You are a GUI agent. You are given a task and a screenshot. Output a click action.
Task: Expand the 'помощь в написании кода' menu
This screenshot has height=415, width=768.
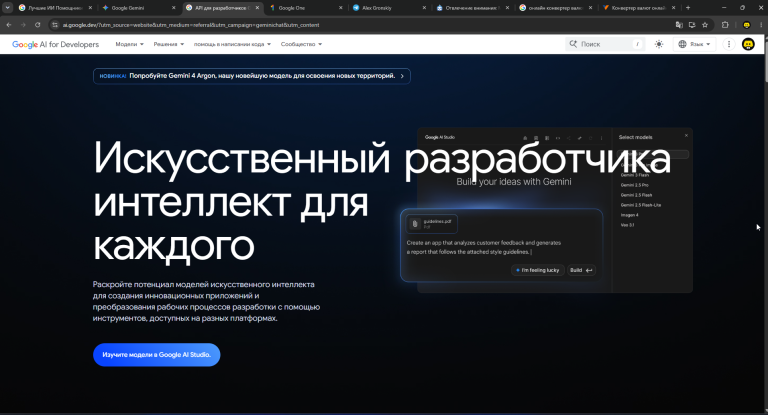tap(232, 44)
